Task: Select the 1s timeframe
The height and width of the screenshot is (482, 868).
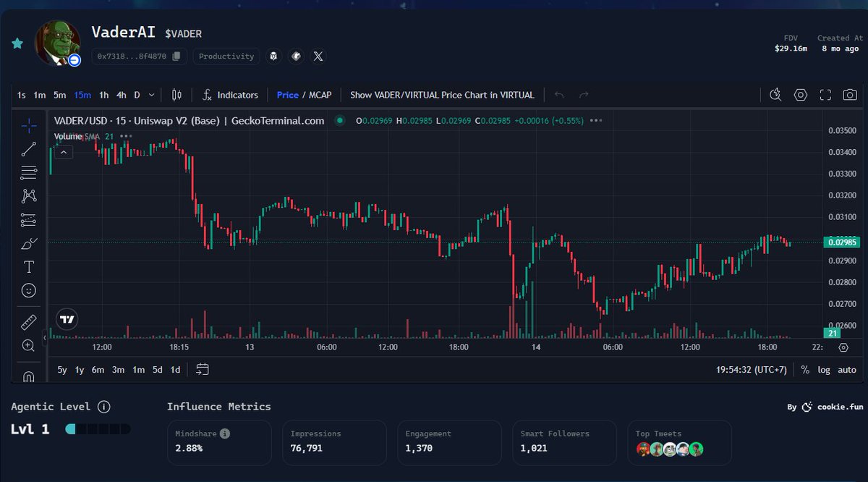Action: (x=22, y=95)
